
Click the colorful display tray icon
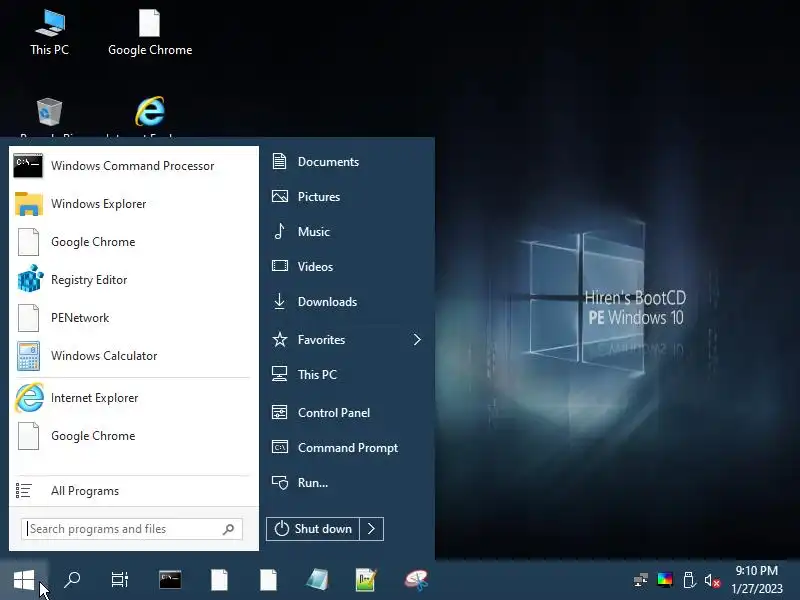(x=665, y=580)
